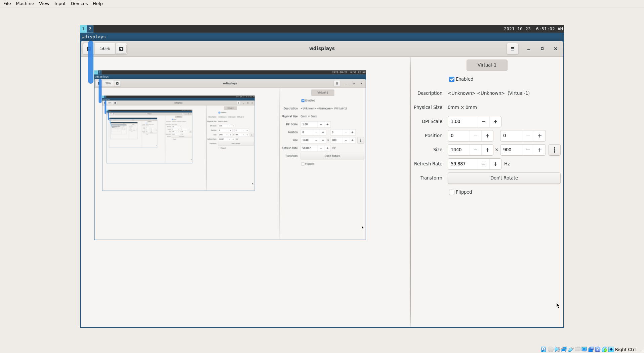Increase the second Position value

[540, 136]
